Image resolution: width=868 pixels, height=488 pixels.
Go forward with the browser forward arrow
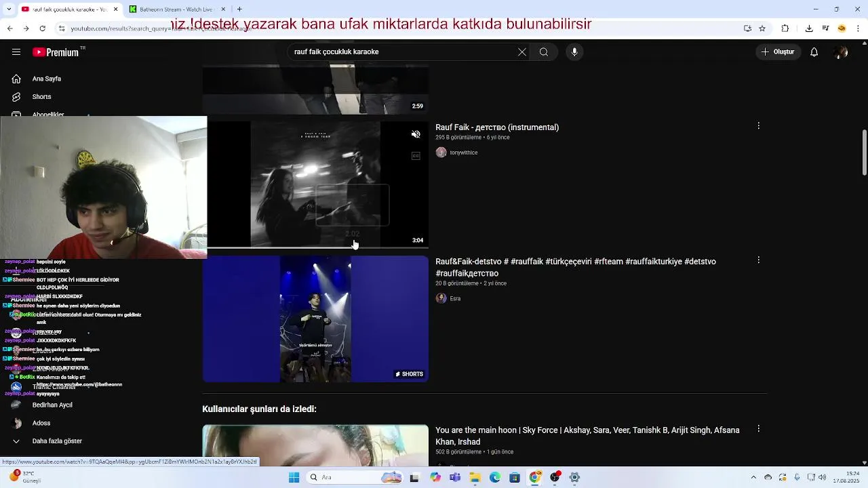click(26, 28)
